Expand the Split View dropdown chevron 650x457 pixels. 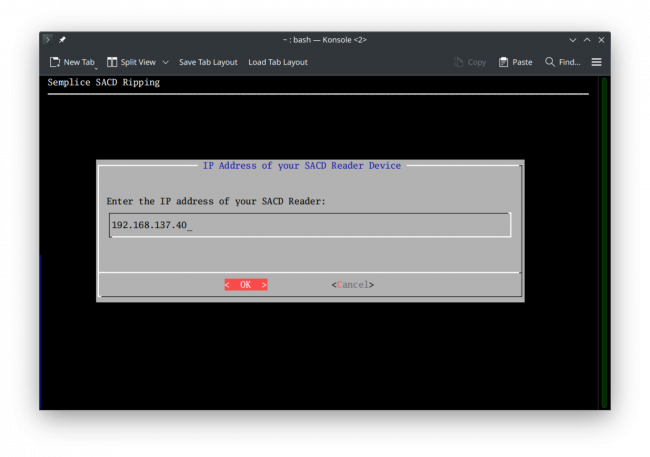(x=165, y=62)
